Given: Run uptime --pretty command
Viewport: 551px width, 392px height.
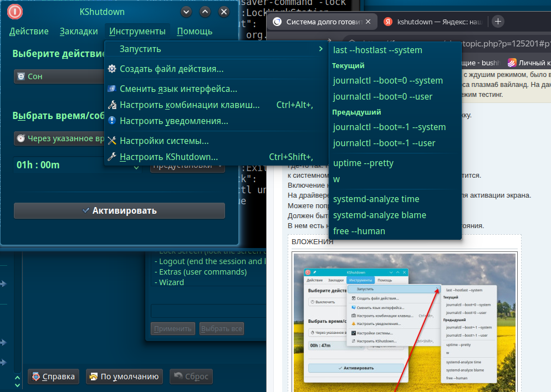Looking at the screenshot, I should 395,163.
